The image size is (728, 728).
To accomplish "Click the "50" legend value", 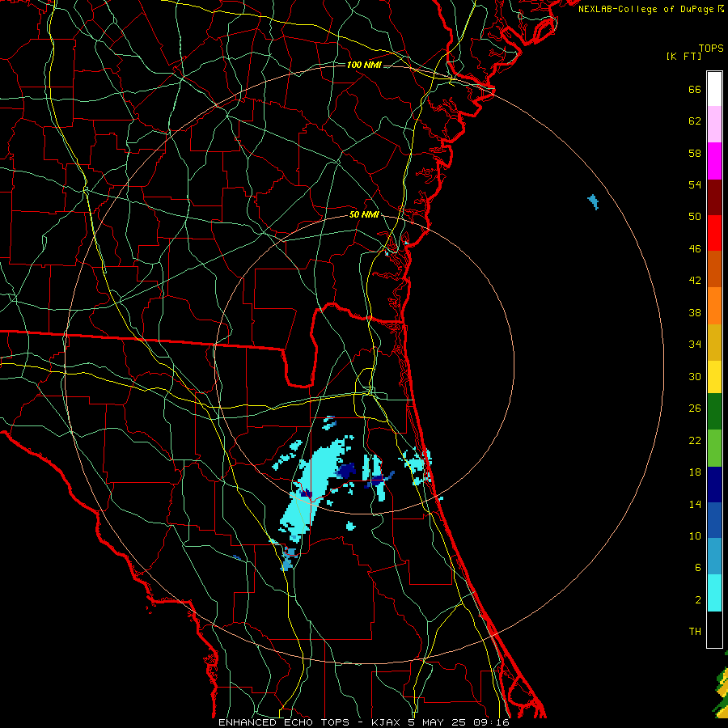I will click(695, 216).
